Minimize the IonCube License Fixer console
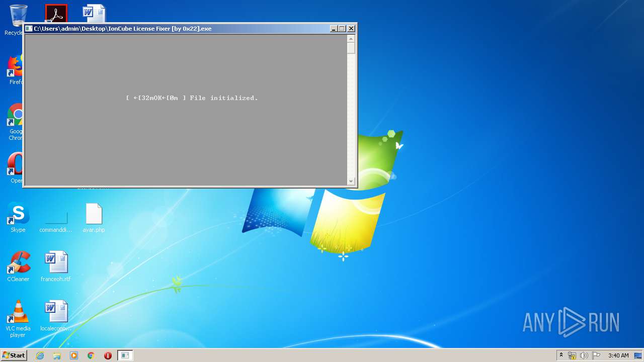The image size is (644, 362). [334, 29]
